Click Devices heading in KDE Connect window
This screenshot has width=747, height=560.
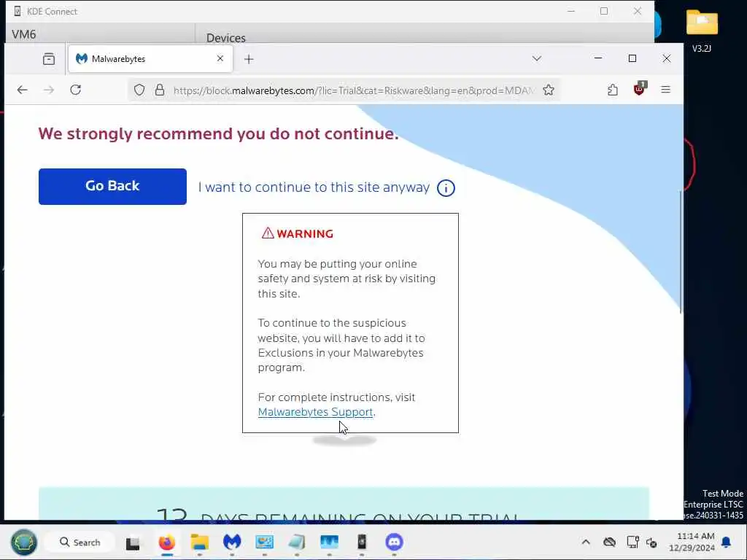coord(226,38)
